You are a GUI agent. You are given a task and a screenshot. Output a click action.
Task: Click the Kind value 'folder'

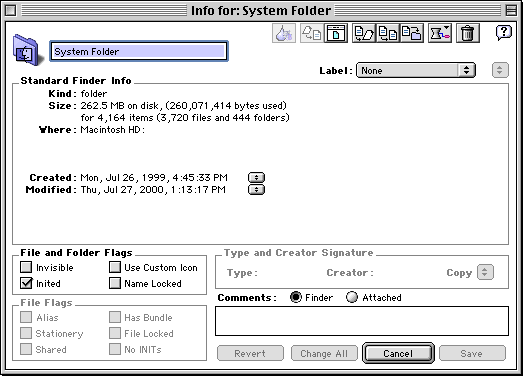tap(94, 94)
